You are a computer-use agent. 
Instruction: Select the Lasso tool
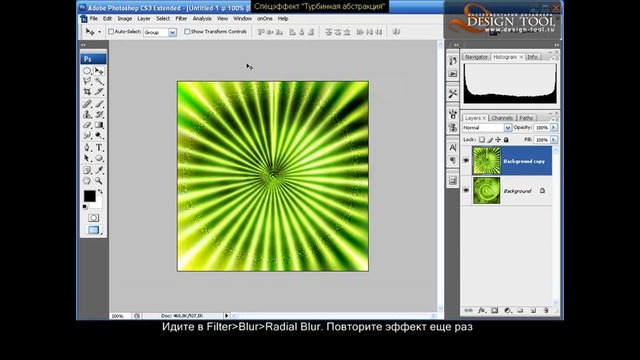click(87, 81)
